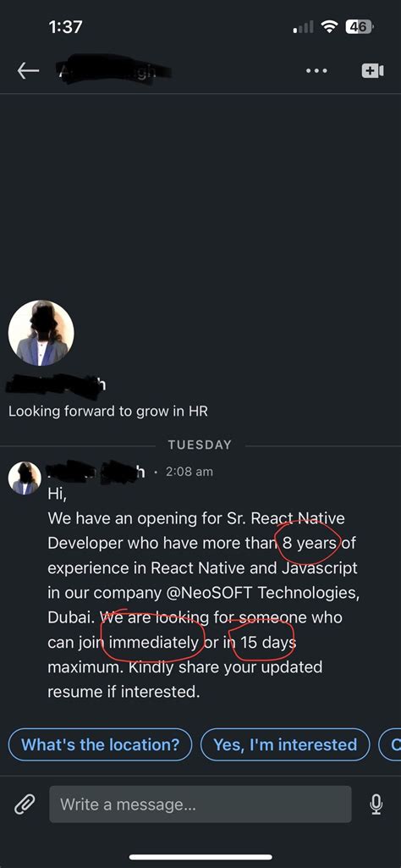This screenshot has height=868, width=401.
Task: Open sender's small avatar beside the message
Action: click(x=25, y=478)
